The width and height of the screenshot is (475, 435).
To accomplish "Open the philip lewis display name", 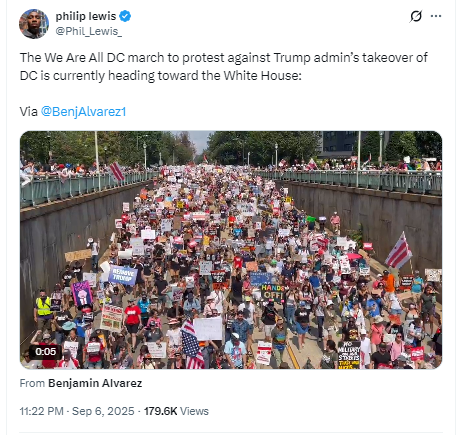I will tap(86, 16).
